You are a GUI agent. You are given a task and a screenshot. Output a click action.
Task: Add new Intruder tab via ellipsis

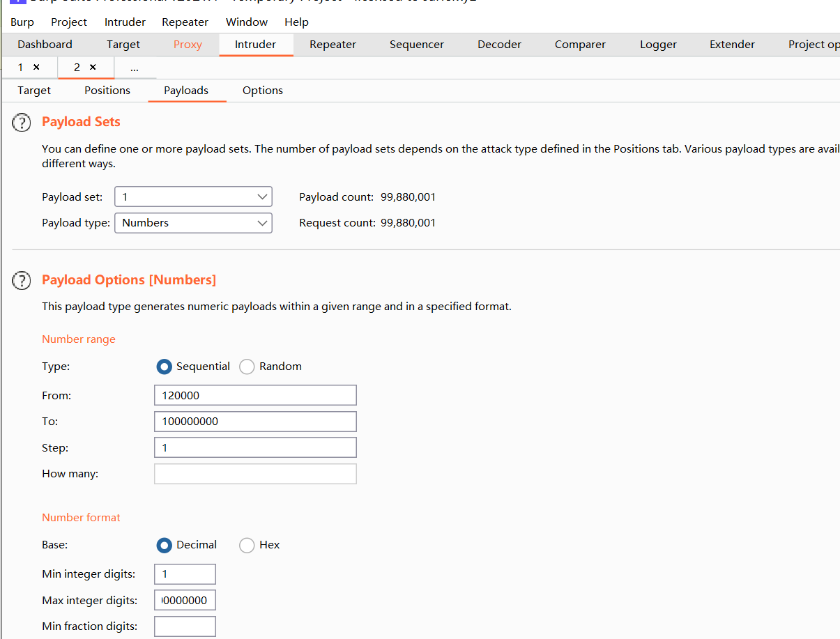coord(134,68)
